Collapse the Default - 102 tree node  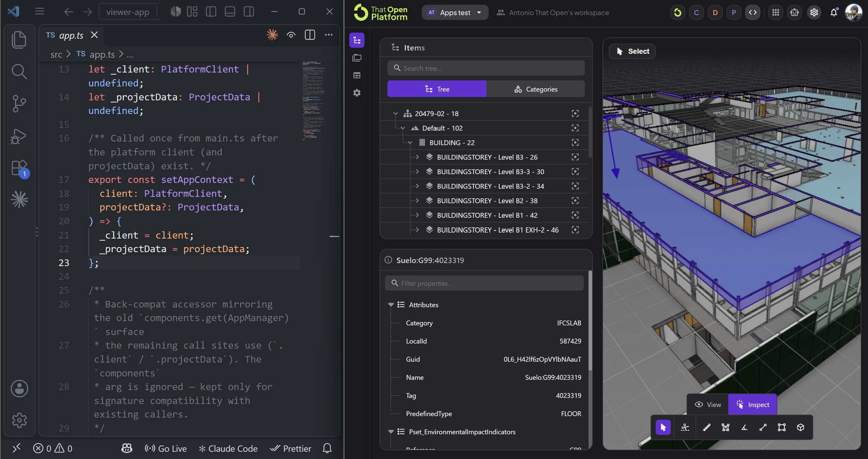click(403, 128)
